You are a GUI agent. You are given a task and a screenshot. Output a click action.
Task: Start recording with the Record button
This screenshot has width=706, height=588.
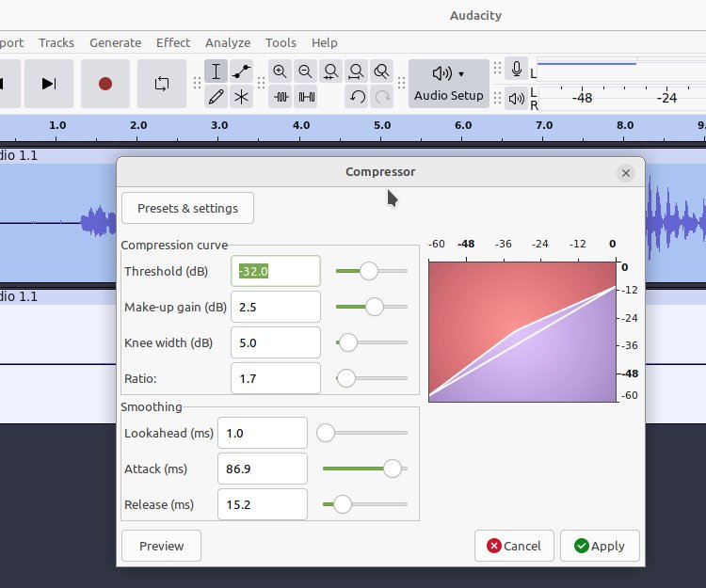click(105, 84)
